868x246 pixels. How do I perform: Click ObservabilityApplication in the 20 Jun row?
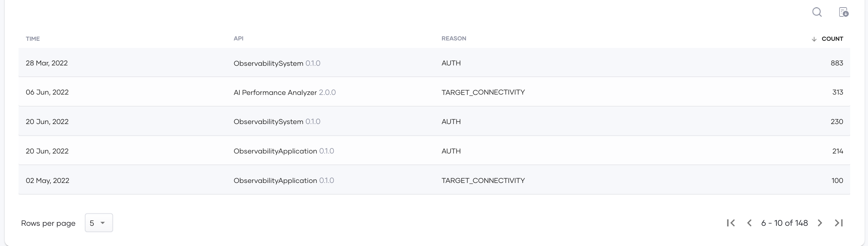(275, 151)
